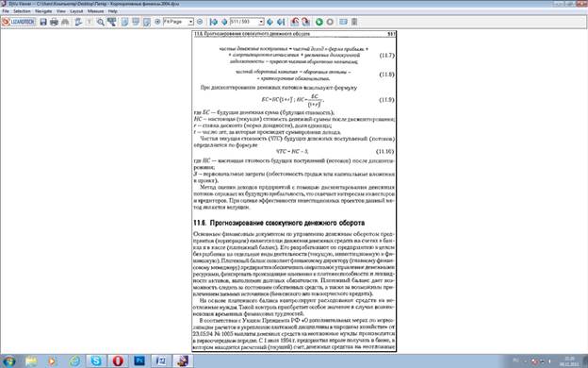Image resolution: width=588 pixels, height=368 pixels.
Task: Open search with the binoculars icon
Action: [x=65, y=22]
